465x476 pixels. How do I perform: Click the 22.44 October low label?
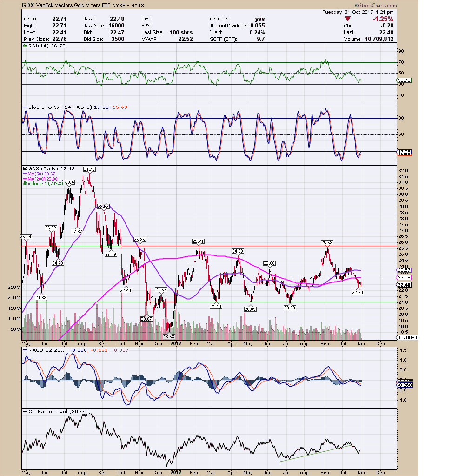126,290
